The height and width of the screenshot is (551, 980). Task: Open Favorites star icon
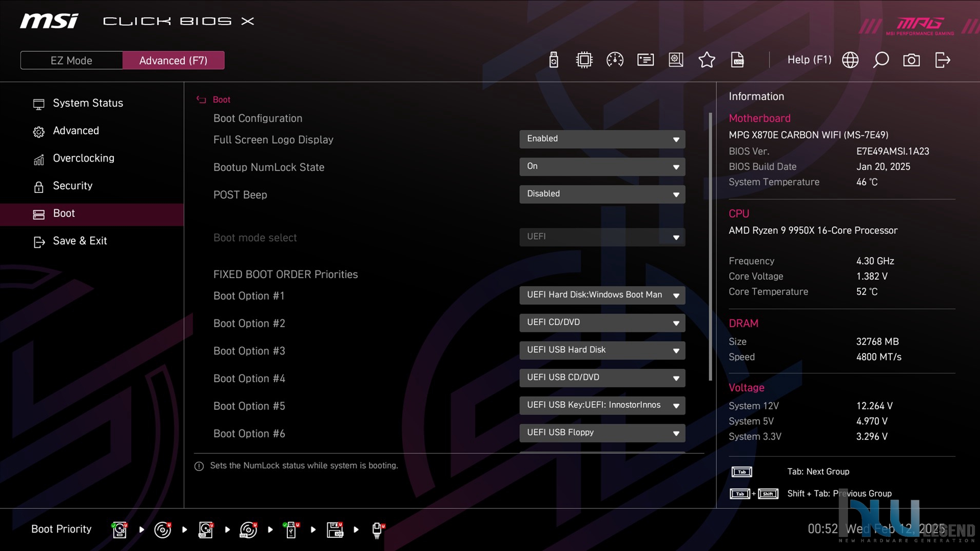pyautogui.click(x=707, y=60)
